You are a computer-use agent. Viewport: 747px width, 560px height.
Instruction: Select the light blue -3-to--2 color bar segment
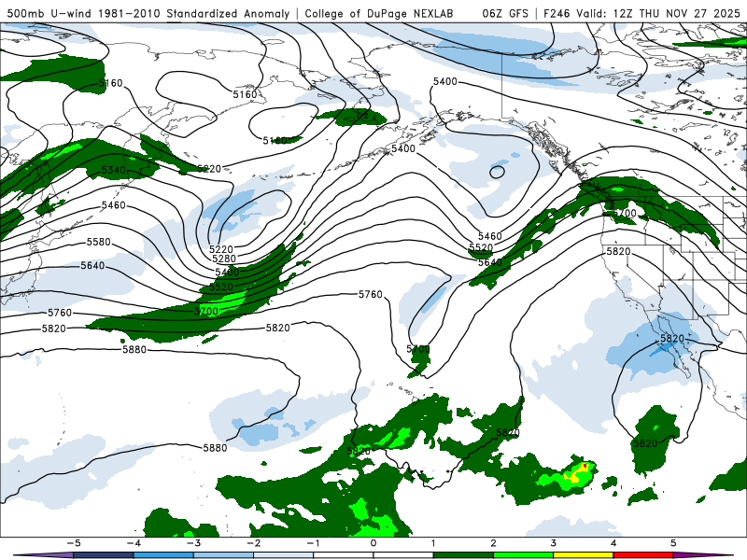click(x=223, y=555)
